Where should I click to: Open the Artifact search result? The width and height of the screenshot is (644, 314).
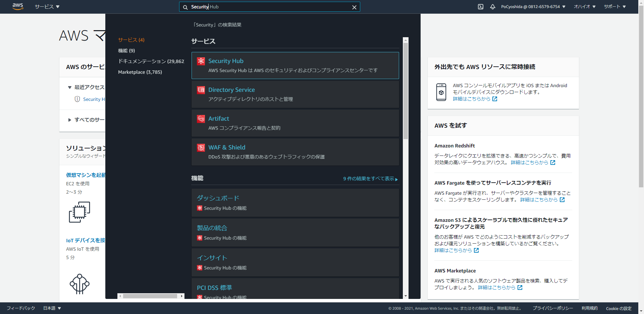[295, 123]
